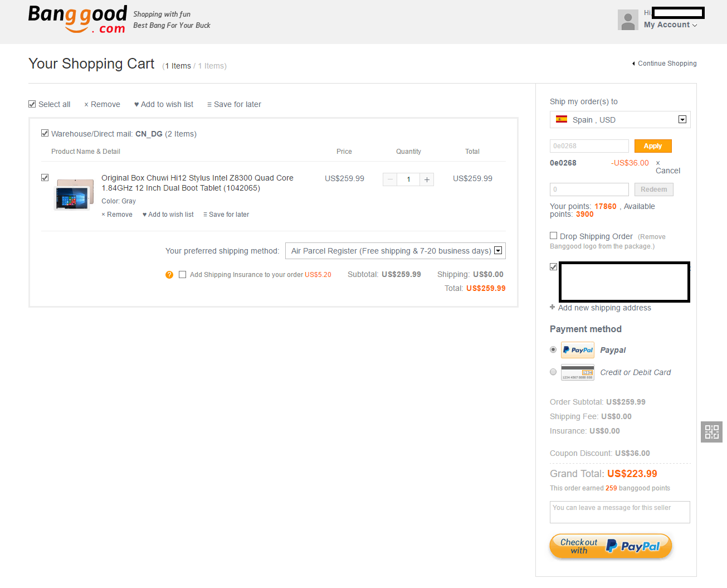Open the Chuwi Hi12 product title link
Screen dimensions: 727x588
click(197, 183)
